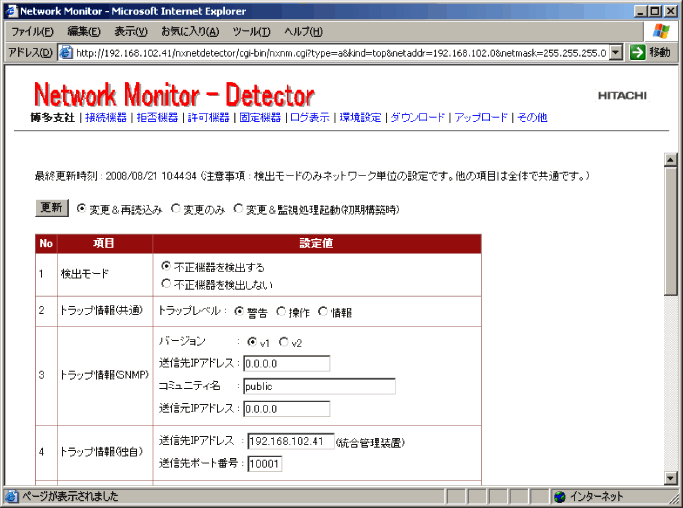Click the 検出モード row label
Viewport: 683px width, 508px height.
point(84,274)
